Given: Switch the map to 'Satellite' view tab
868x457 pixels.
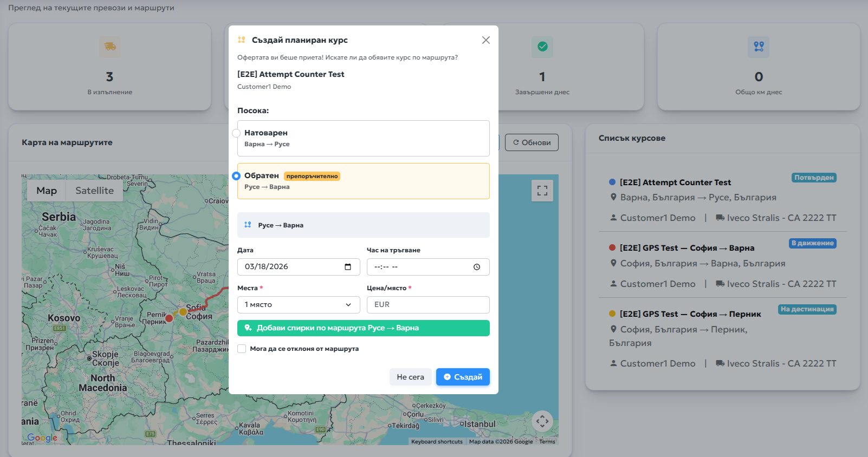Looking at the screenshot, I should click(x=94, y=191).
